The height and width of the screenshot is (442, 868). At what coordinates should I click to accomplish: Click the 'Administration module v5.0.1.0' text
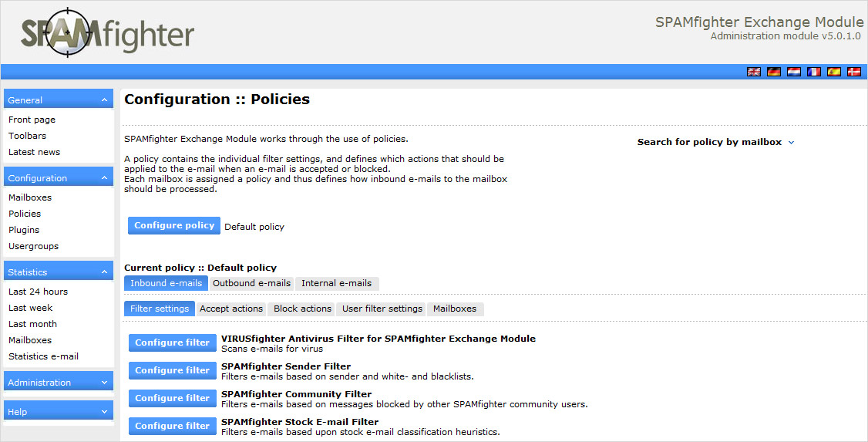(x=786, y=36)
